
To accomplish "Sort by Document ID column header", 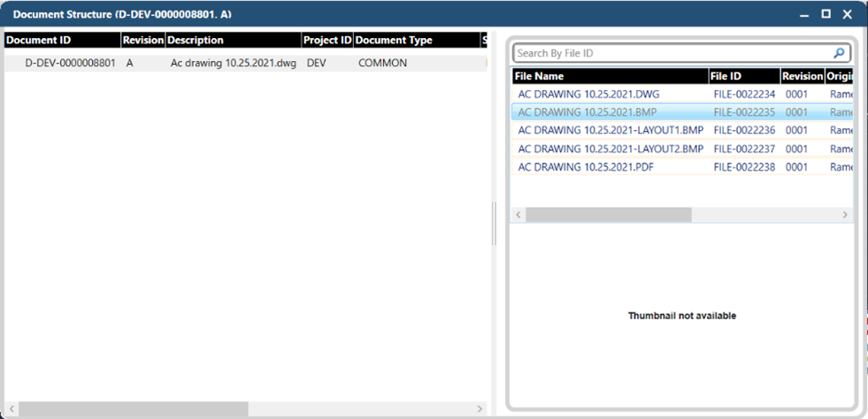I will [x=62, y=40].
